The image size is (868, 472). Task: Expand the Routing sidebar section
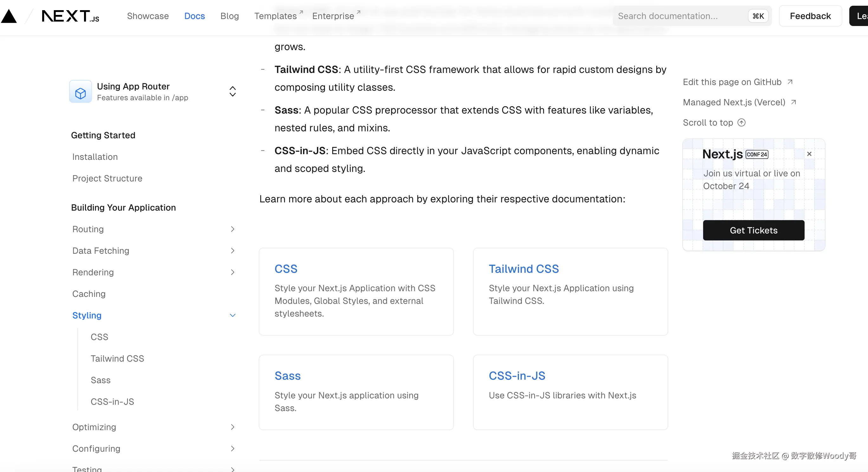(232, 229)
